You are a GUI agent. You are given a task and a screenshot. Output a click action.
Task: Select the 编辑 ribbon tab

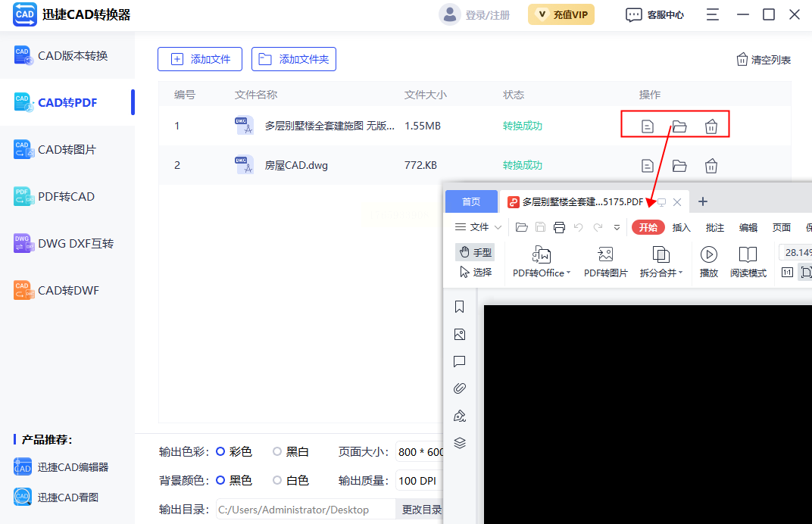[748, 227]
